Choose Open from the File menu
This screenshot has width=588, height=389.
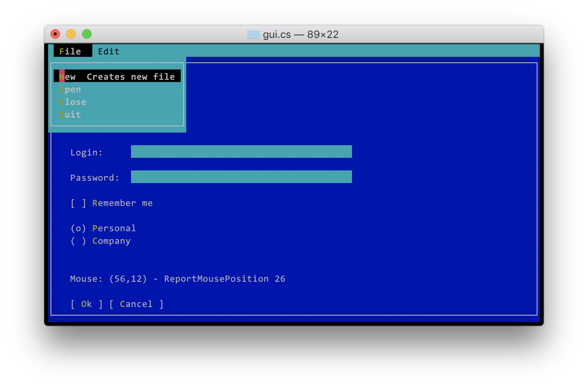point(70,90)
